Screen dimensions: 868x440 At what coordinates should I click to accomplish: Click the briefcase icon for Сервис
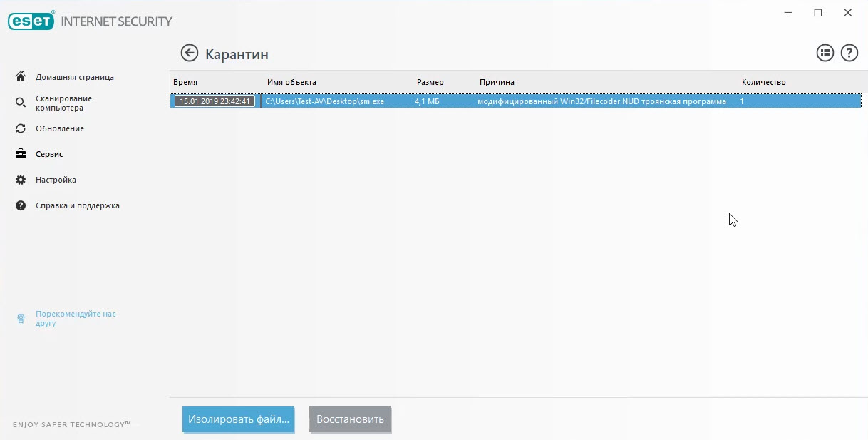pos(21,154)
